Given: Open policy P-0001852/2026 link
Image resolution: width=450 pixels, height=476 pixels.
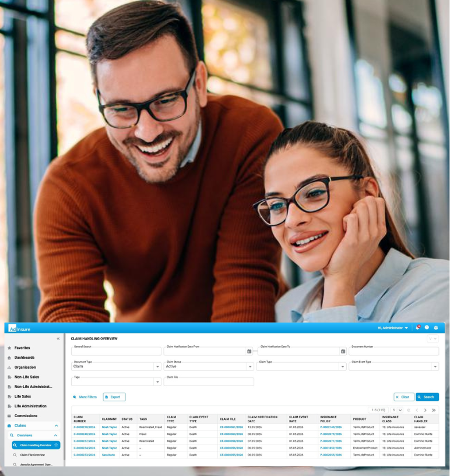Looking at the screenshot, I should [331, 448].
